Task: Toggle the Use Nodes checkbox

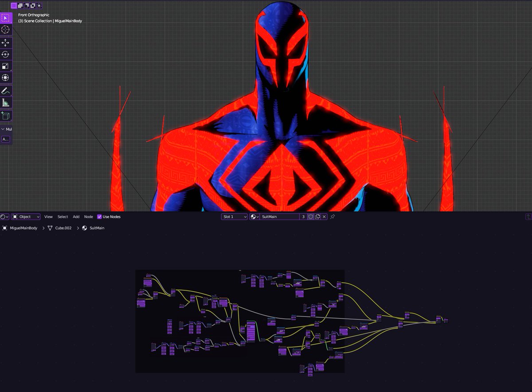Action: tap(99, 217)
